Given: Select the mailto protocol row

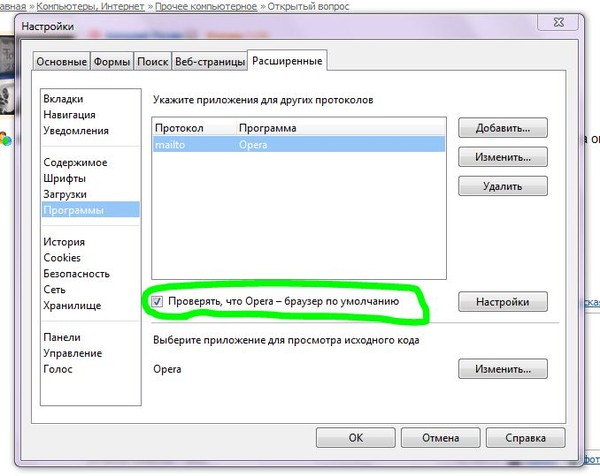Looking at the screenshot, I should (x=299, y=145).
